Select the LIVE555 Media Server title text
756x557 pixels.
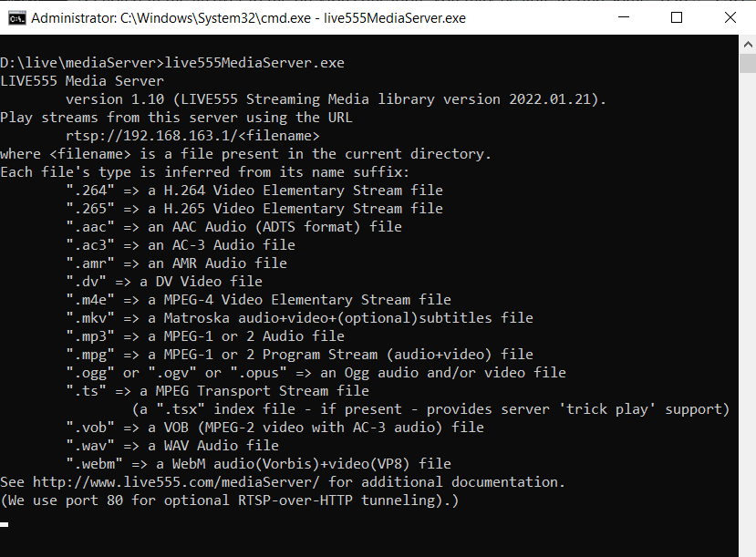click(82, 80)
